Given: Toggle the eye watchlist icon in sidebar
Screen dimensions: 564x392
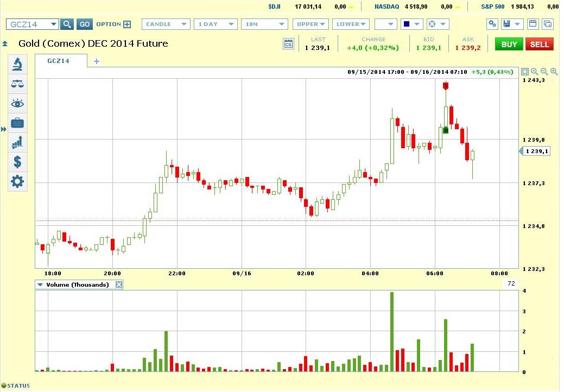Looking at the screenshot, I should point(17,103).
